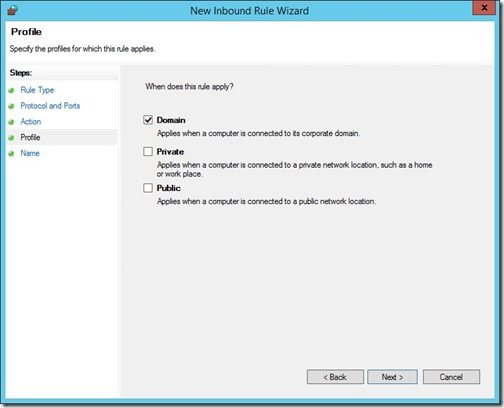The width and height of the screenshot is (504, 408).
Task: Cancel the inbound rule wizard
Action: pos(451,377)
